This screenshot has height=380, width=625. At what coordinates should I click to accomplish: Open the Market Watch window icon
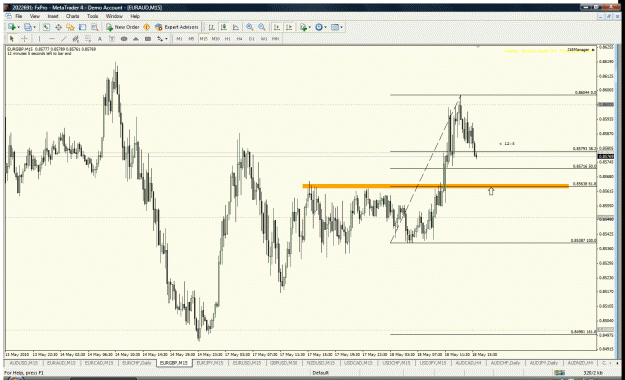coord(46,27)
